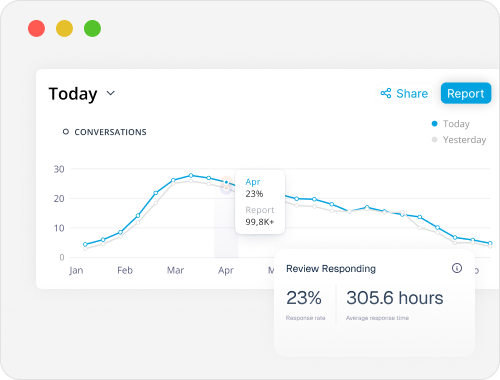
Task: Click the 23% response rate value
Action: 304,298
